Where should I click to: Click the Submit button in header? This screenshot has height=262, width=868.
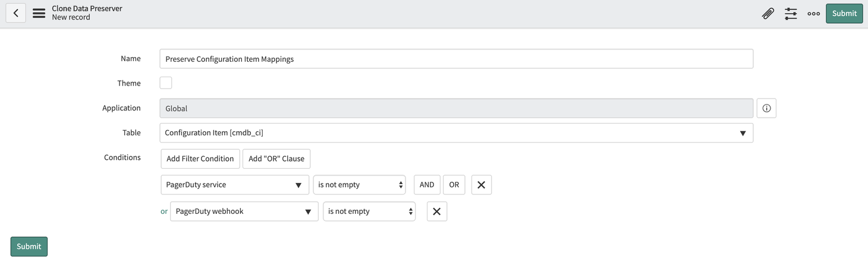844,13
